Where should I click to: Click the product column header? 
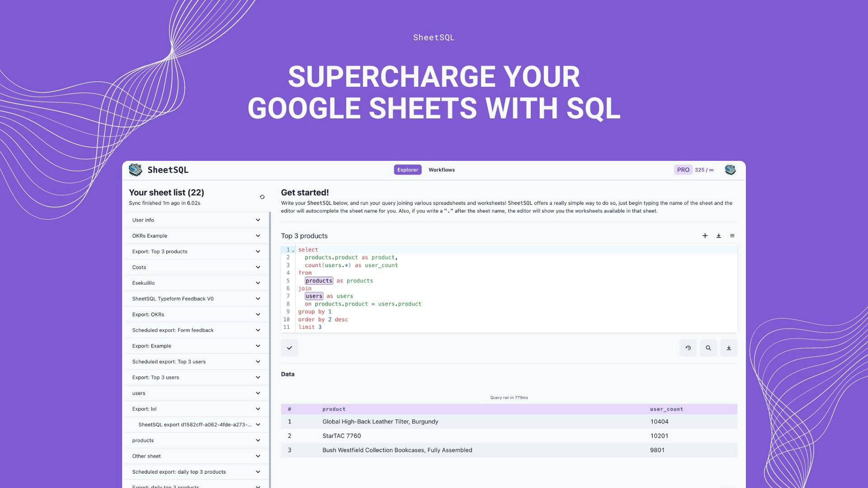pyautogui.click(x=334, y=409)
